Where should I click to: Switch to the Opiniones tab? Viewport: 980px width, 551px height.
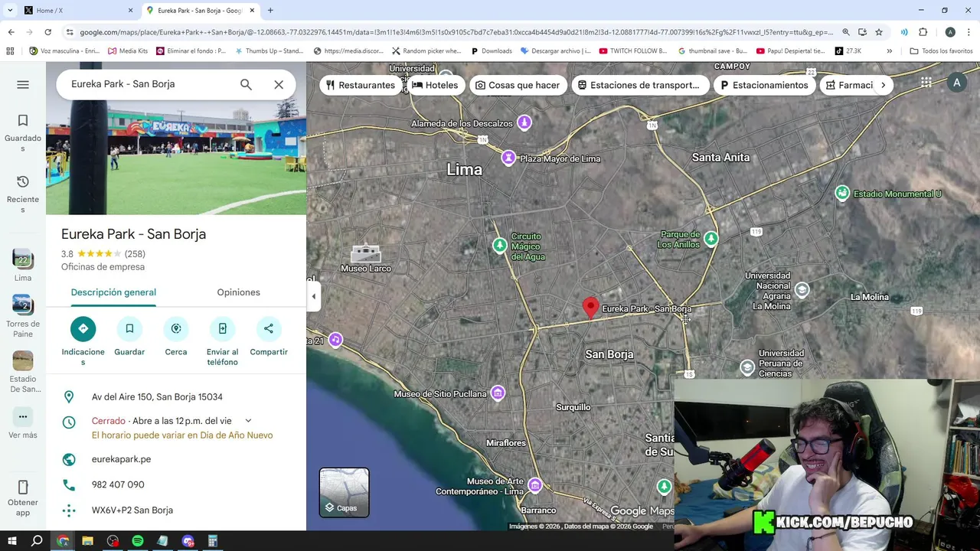[x=238, y=292]
